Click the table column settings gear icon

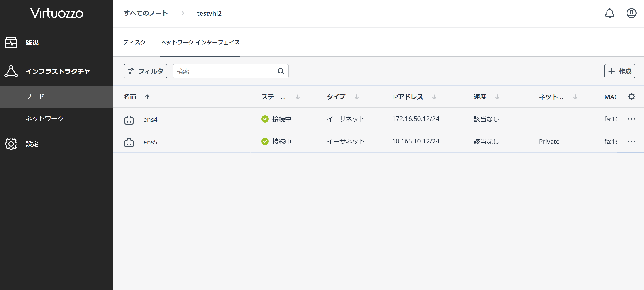tap(632, 97)
